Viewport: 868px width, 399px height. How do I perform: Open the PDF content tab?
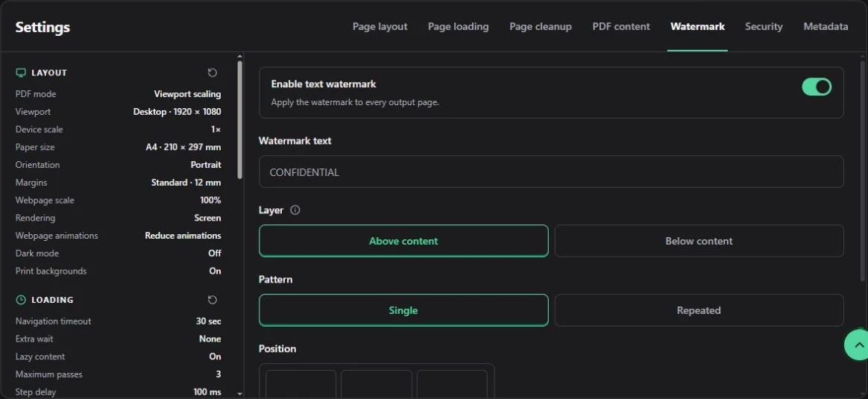click(621, 27)
